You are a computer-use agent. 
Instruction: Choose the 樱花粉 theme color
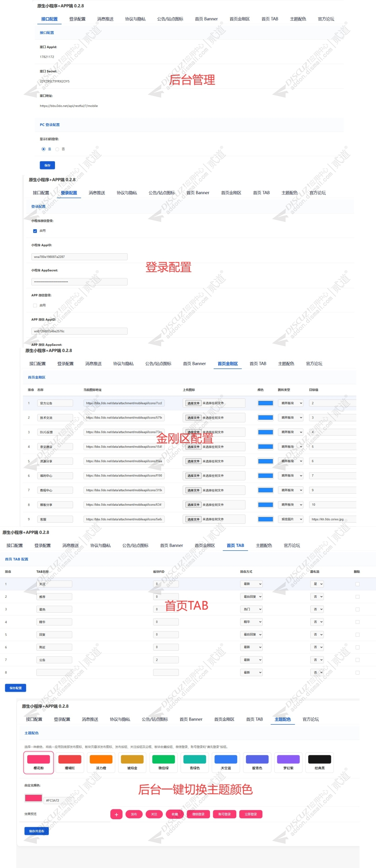(38, 762)
